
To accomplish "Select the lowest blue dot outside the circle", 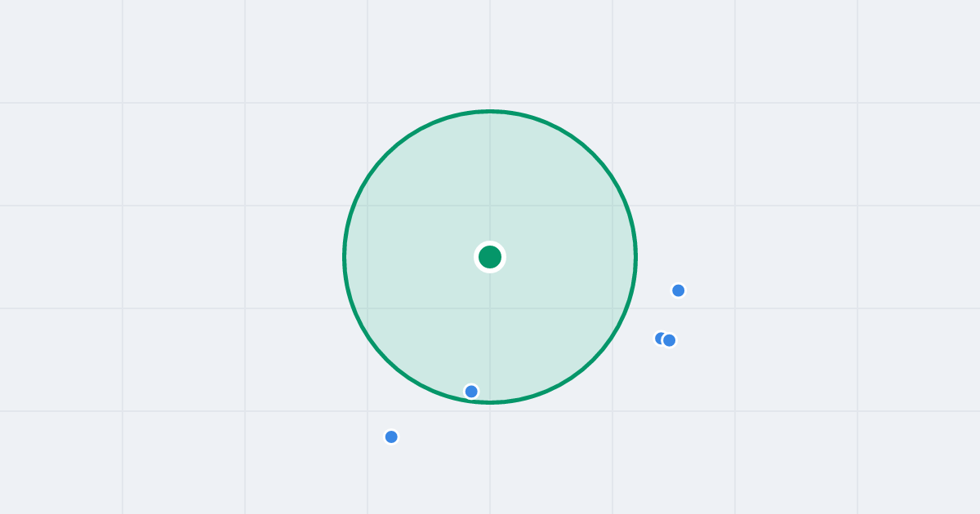I will [x=391, y=436].
